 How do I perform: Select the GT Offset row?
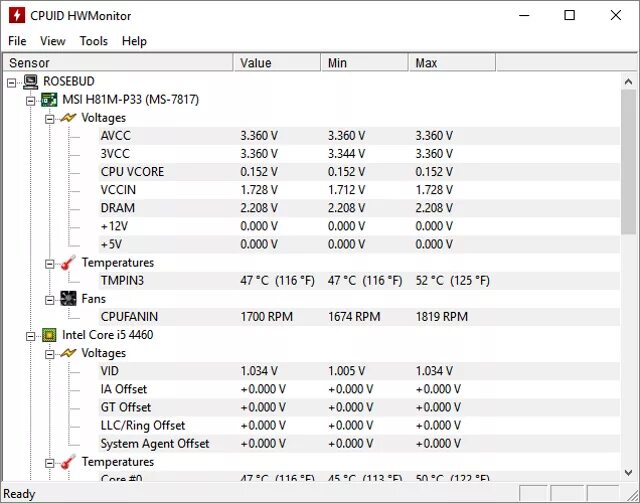(359, 407)
